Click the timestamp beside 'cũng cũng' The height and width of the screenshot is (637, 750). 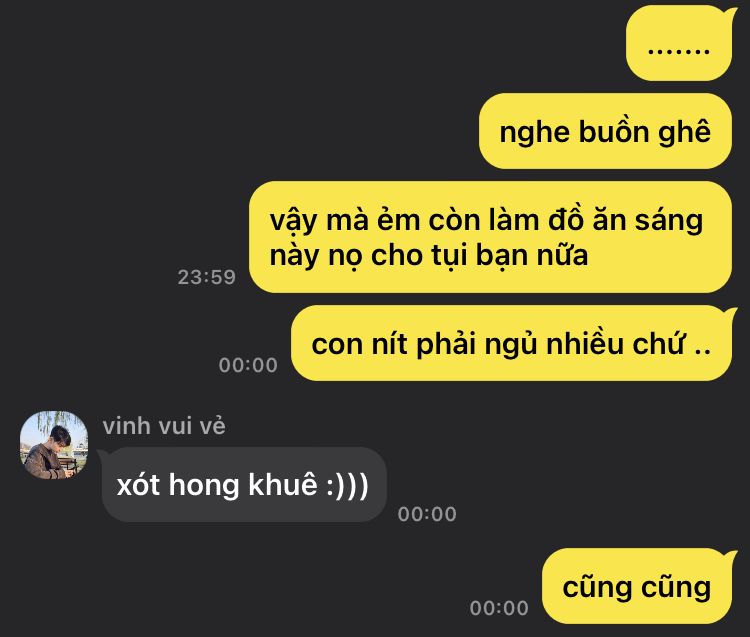(499, 608)
